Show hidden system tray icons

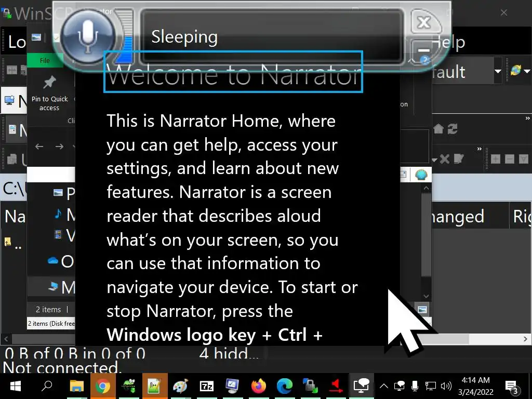click(384, 386)
